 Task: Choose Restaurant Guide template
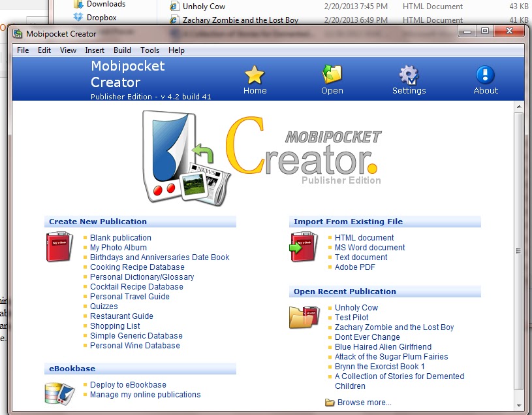(121, 316)
